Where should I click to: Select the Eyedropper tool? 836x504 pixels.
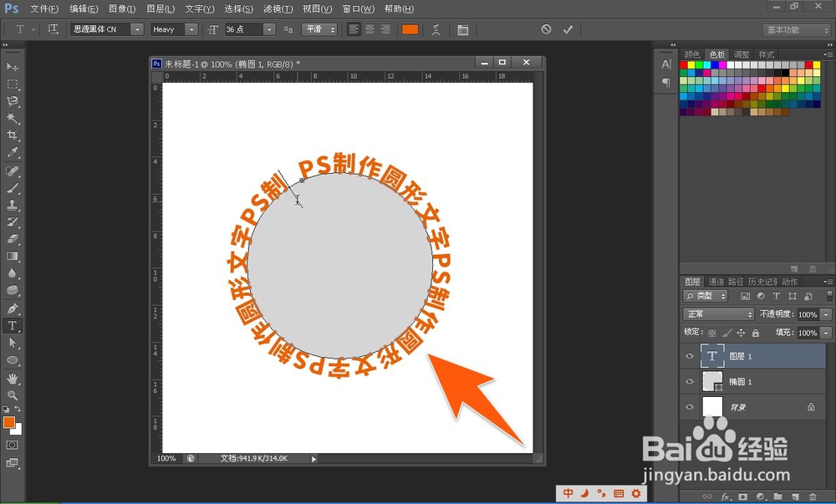(12, 152)
